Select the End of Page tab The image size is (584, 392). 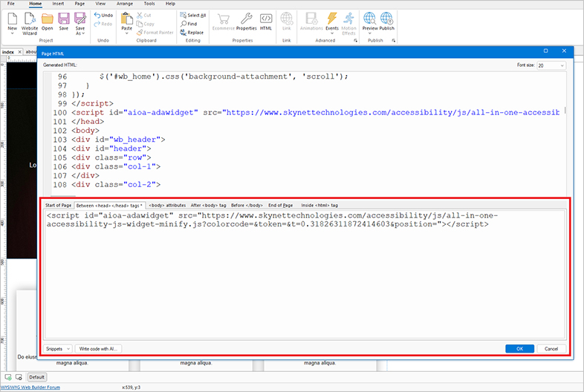click(x=280, y=205)
